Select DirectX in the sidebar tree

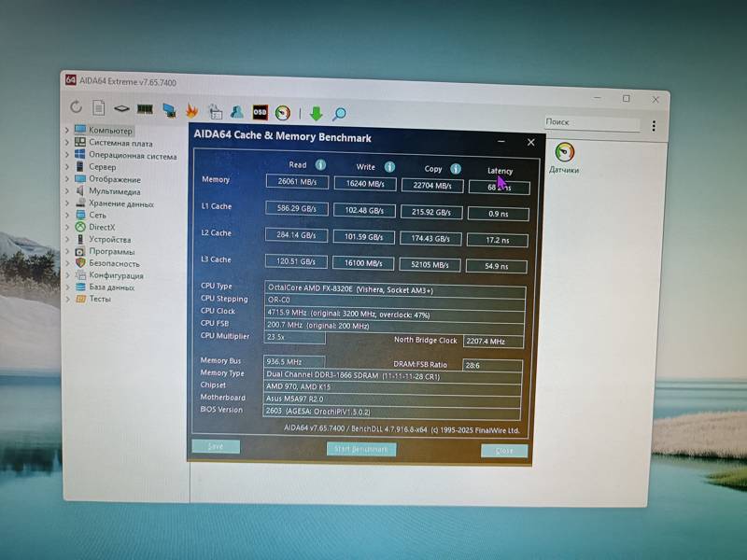click(x=102, y=227)
